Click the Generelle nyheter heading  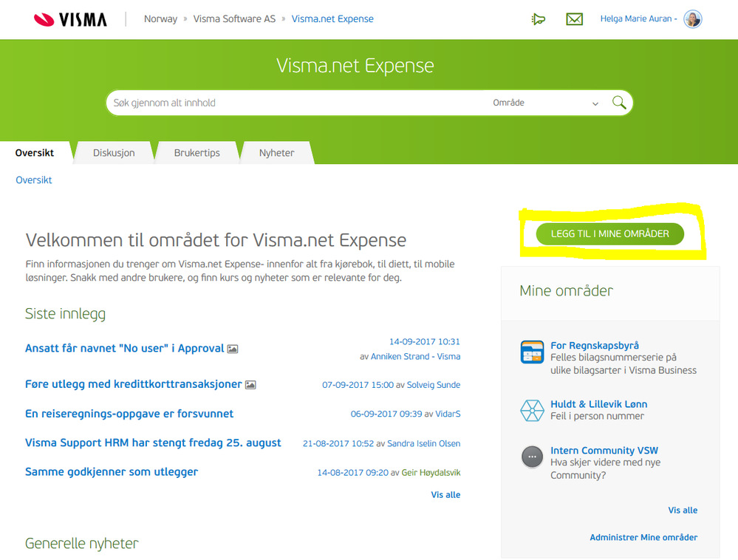81,544
